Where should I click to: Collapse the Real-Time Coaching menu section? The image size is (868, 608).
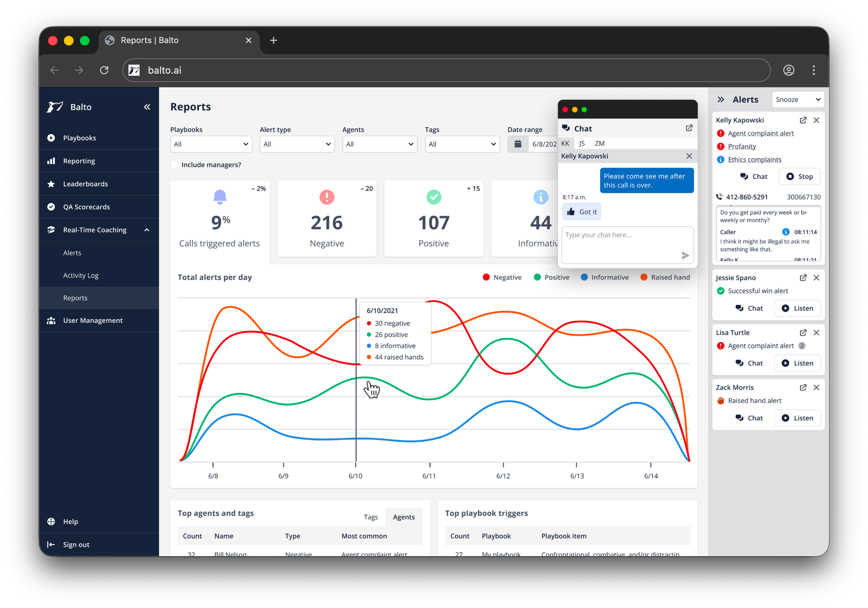[x=147, y=230]
